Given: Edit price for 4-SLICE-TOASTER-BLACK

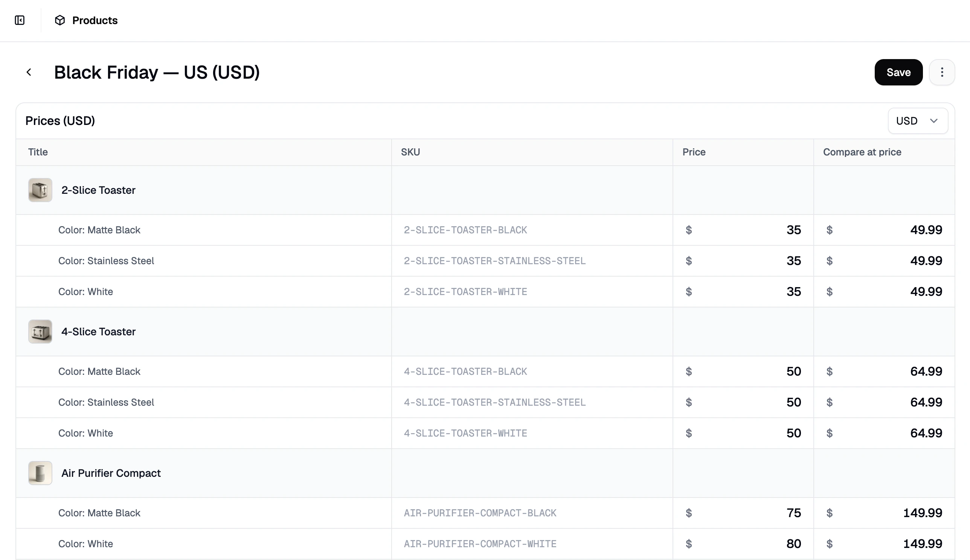Looking at the screenshot, I should [743, 371].
